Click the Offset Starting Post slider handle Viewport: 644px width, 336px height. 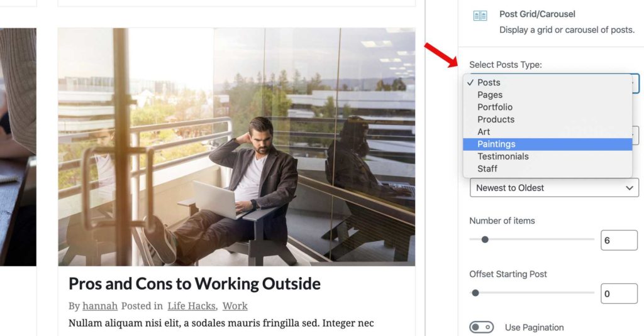[x=475, y=293]
